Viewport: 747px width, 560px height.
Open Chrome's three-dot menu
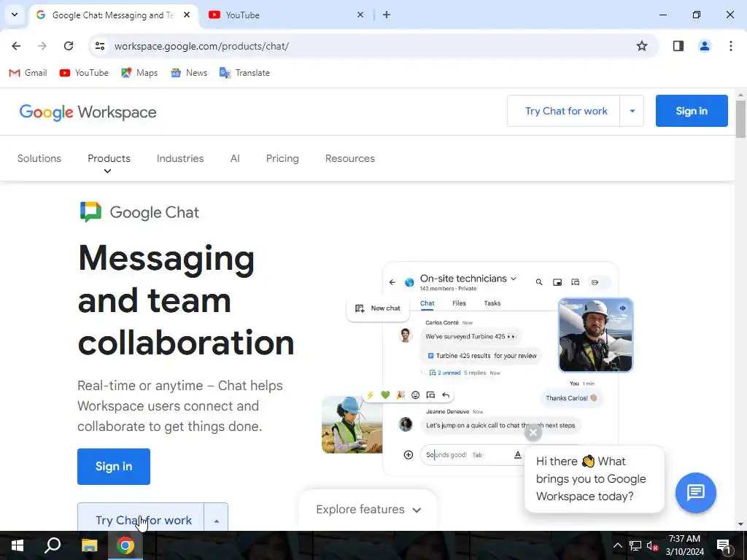[730, 46]
